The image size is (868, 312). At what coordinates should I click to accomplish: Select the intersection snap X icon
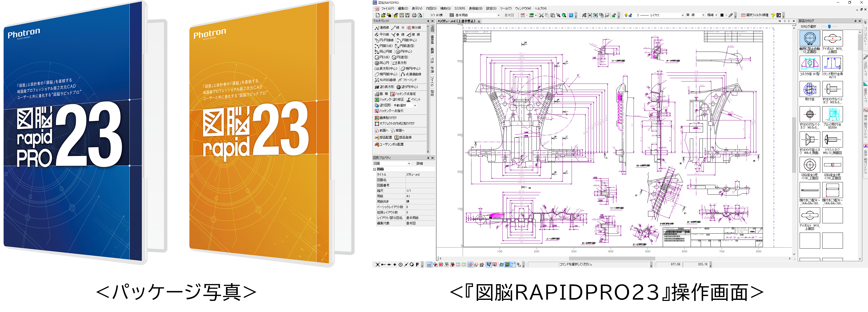click(378, 265)
